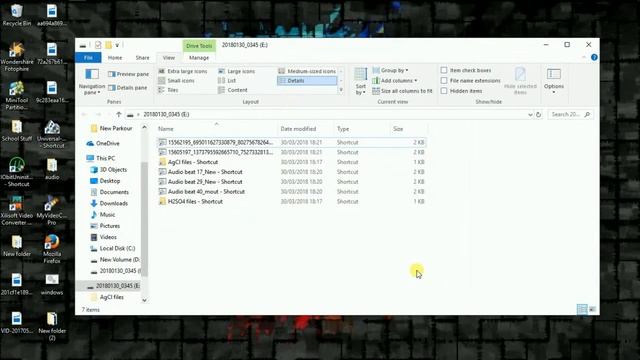Select the Drive Tools contextual tab

[199, 46]
